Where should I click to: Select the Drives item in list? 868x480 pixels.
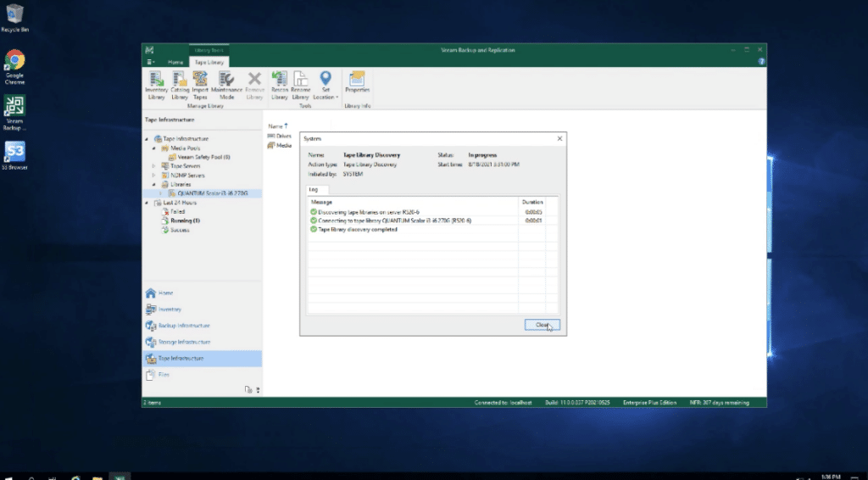280,136
